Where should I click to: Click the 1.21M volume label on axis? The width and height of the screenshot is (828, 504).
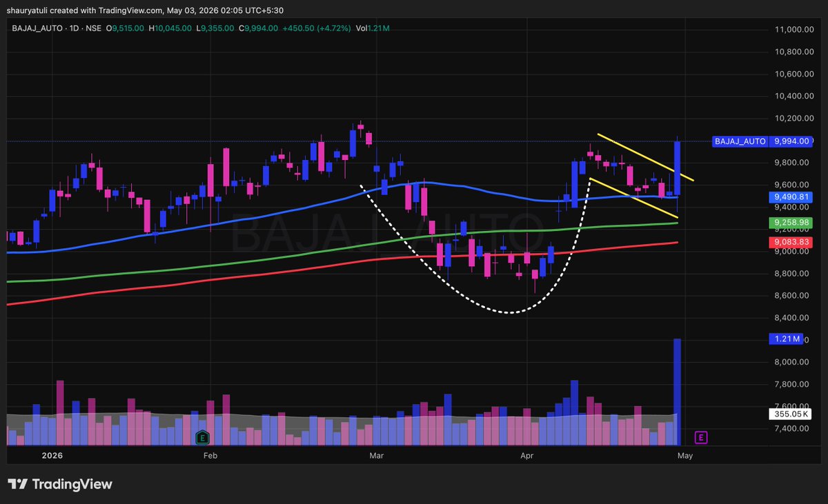(786, 339)
